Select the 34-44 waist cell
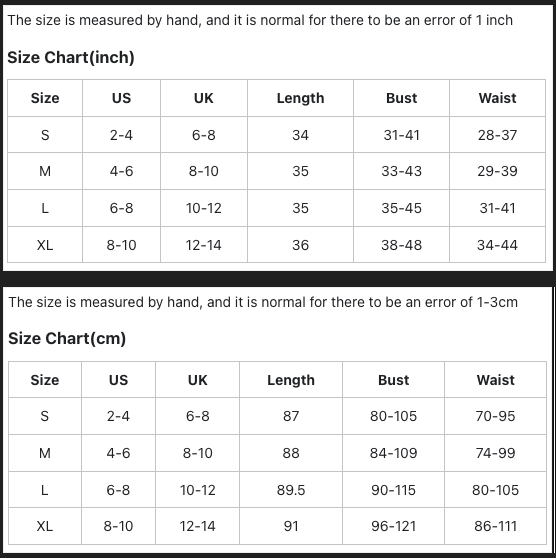556x558 pixels. 497,245
